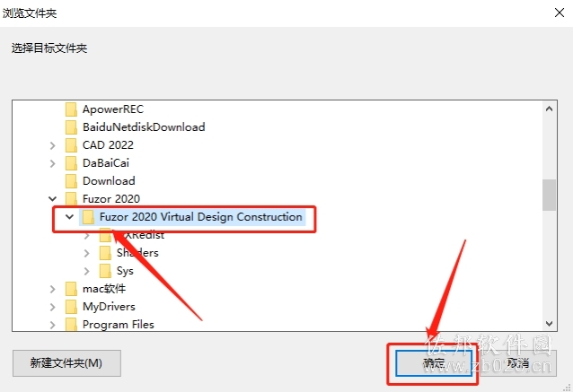Select Fuzor 2020 Virtual Design Construction label
Screen dimensions: 573x392
point(200,217)
